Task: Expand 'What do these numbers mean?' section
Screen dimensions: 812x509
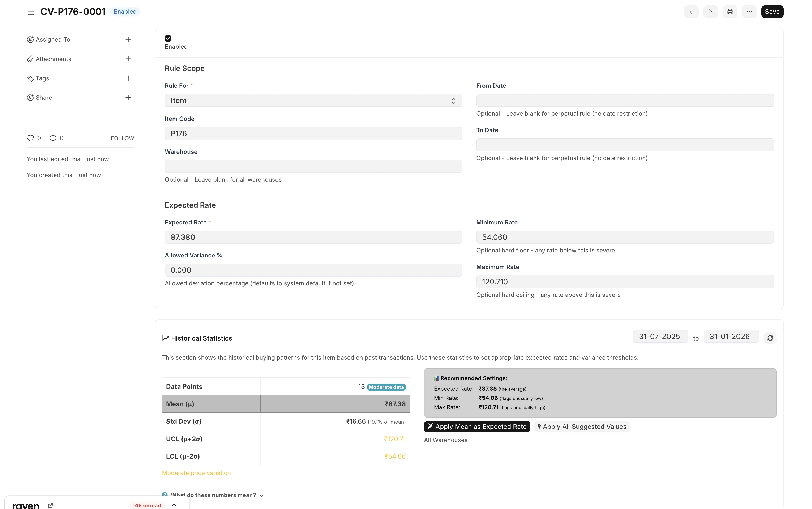Action: pyautogui.click(x=217, y=495)
